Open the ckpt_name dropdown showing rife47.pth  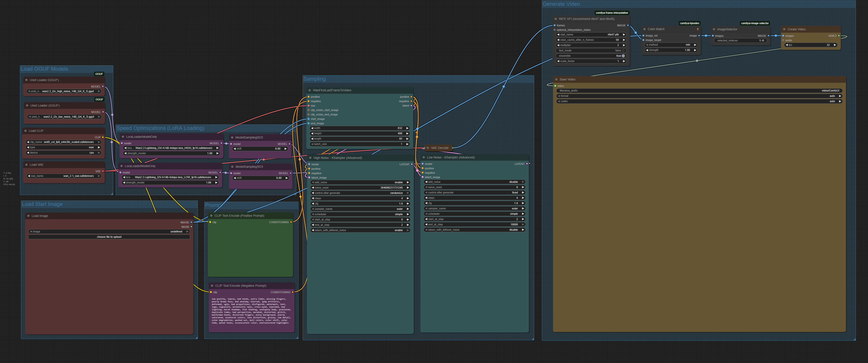[x=591, y=34]
